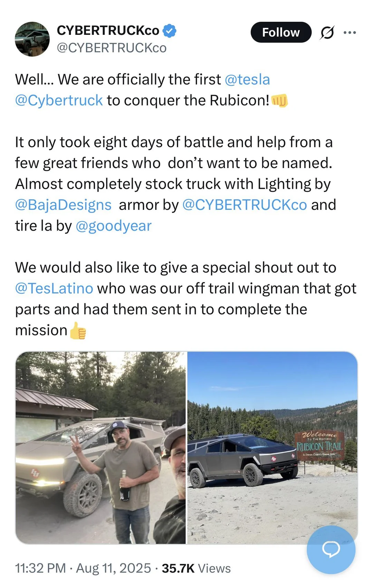Click the @CYBERTRUCKco handle under name
373x588 pixels.
112,48
